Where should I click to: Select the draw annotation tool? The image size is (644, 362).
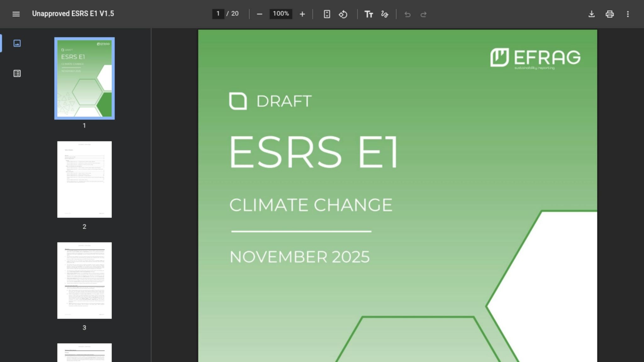coord(385,14)
